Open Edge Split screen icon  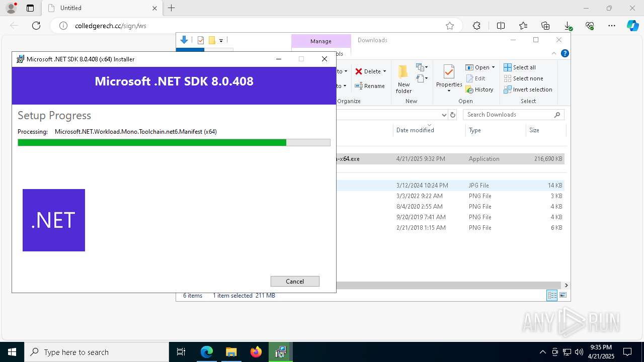[501, 26]
